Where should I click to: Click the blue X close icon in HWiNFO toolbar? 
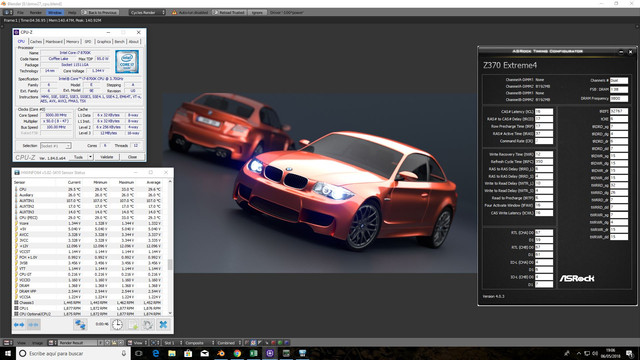point(163,325)
